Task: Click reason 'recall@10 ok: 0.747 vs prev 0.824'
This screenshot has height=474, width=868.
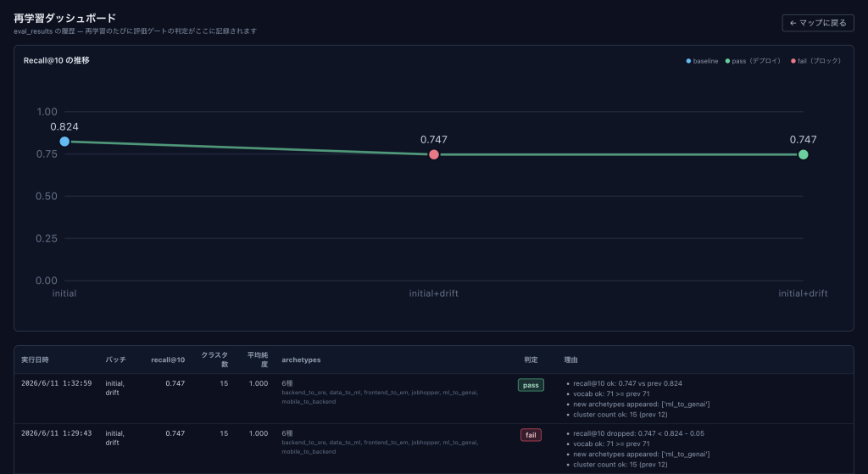Action: [628, 383]
